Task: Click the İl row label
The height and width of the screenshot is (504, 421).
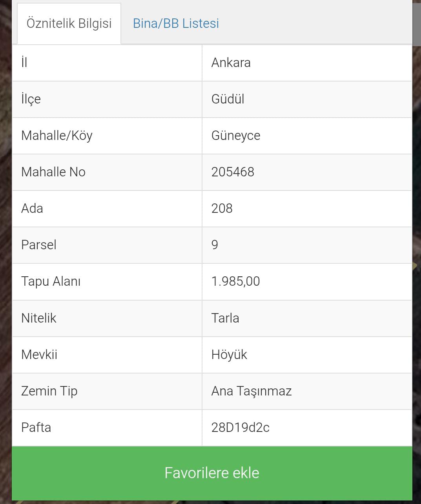Action: pyautogui.click(x=107, y=63)
